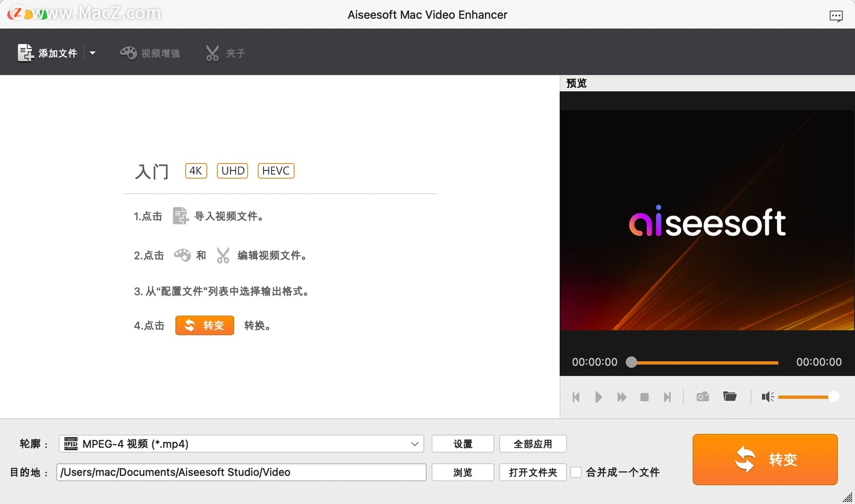
Task: Skip to next frame in preview
Action: (667, 397)
